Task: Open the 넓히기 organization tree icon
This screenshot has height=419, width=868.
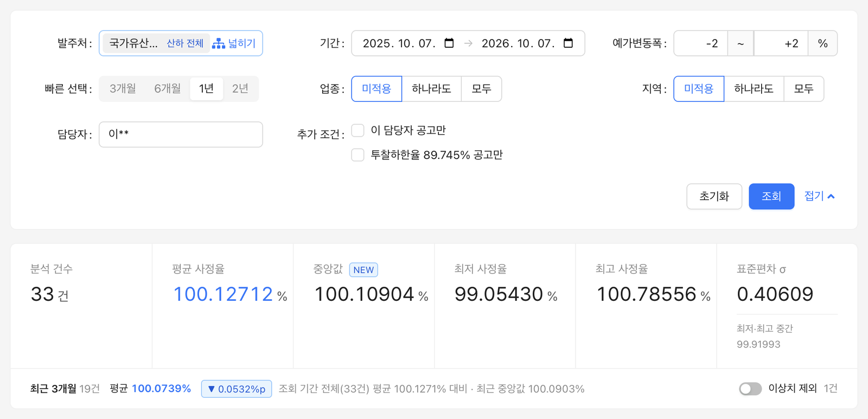Action: point(219,43)
